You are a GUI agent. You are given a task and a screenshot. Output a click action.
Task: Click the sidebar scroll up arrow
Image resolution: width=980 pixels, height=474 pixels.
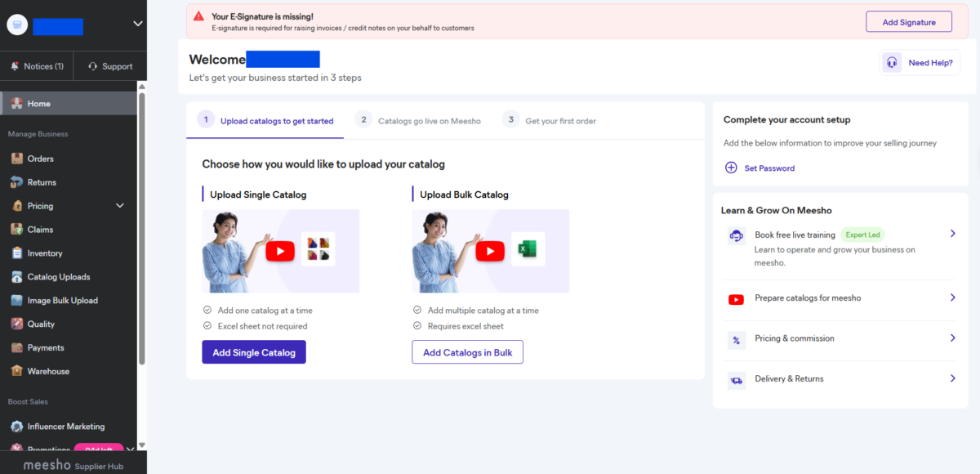[x=142, y=86]
